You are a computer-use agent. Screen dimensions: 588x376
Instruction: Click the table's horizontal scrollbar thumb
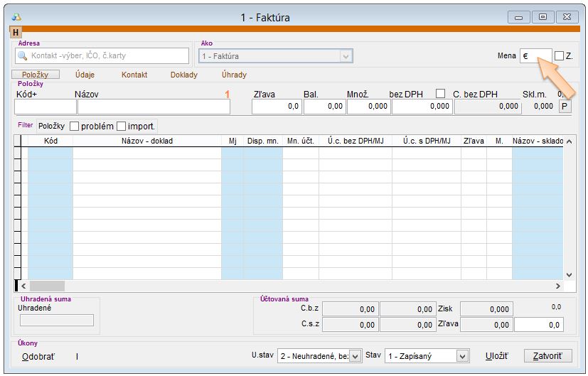click(47, 286)
